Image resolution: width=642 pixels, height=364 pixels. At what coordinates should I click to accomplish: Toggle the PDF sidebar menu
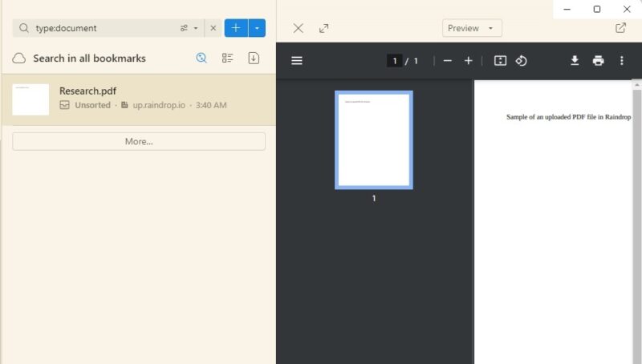(297, 60)
